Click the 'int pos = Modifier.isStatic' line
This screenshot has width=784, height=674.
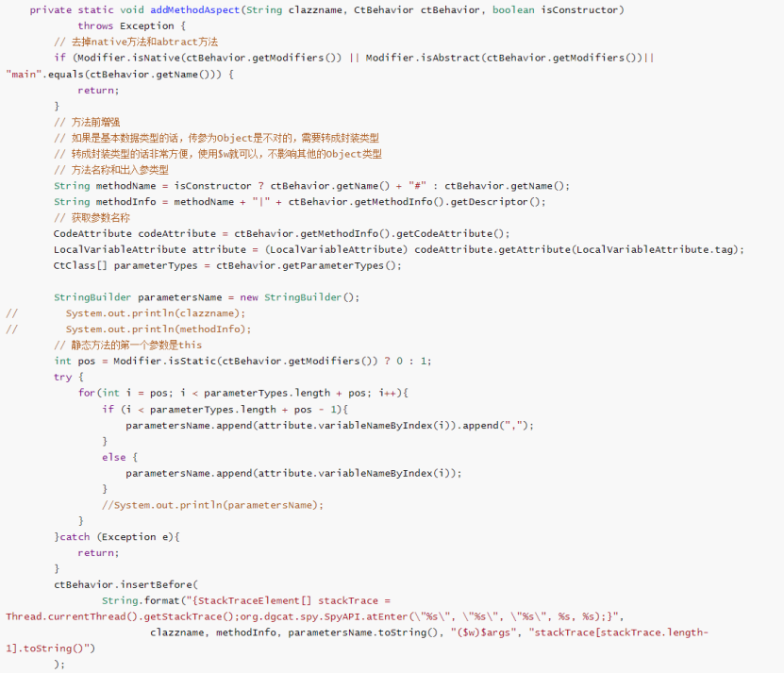[x=242, y=362]
